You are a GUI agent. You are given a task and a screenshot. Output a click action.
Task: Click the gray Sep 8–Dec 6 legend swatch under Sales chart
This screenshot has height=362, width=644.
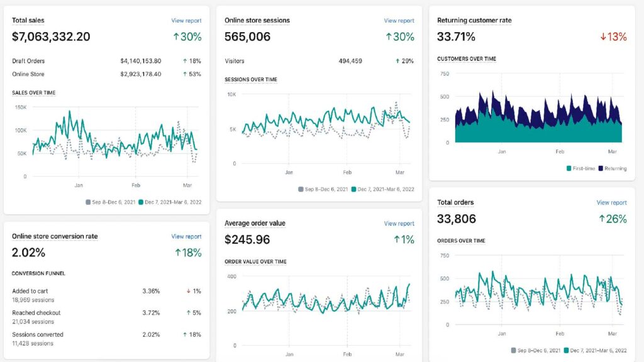[x=88, y=202]
